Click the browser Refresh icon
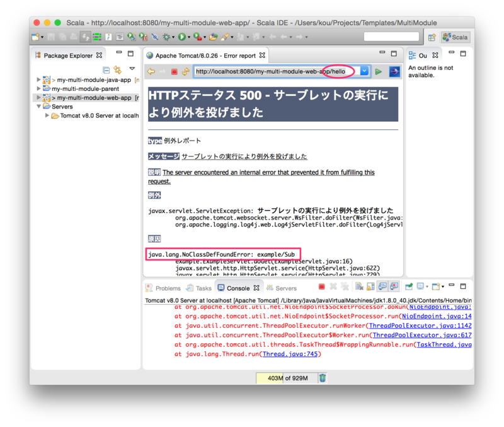Image resolution: width=504 pixels, height=427 pixels. 185,71
